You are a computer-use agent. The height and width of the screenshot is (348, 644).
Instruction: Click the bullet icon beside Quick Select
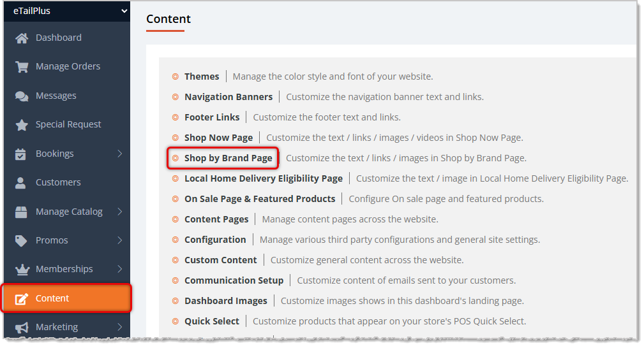pyautogui.click(x=176, y=321)
